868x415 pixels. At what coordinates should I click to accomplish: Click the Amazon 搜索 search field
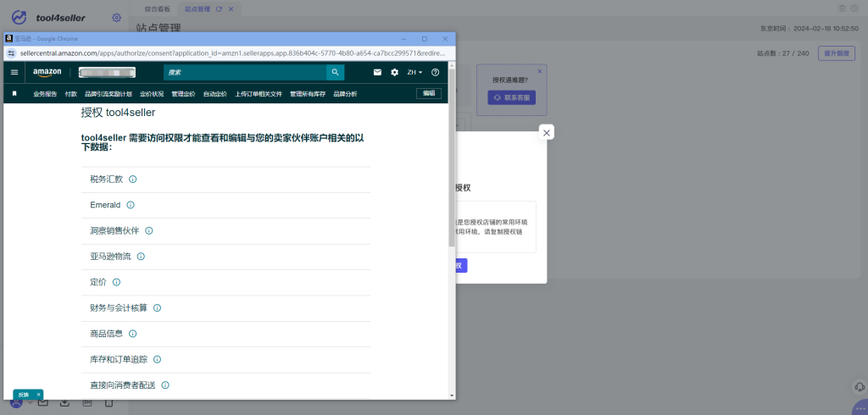[245, 73]
